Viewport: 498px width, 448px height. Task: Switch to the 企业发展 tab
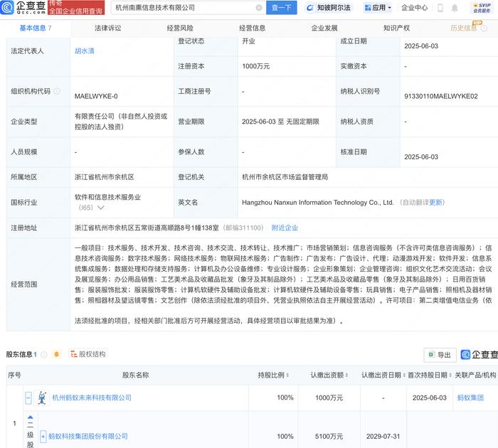pyautogui.click(x=324, y=28)
